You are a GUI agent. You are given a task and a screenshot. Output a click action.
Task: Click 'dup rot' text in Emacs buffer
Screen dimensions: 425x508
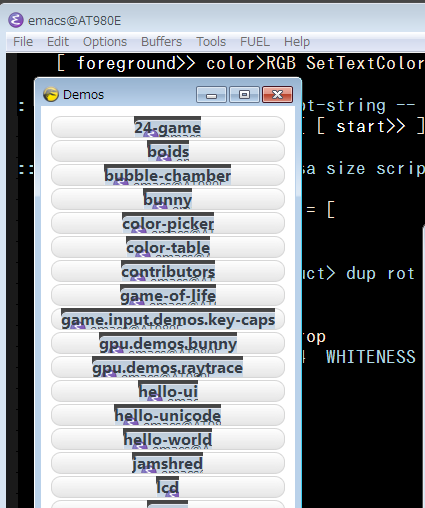[x=380, y=274]
